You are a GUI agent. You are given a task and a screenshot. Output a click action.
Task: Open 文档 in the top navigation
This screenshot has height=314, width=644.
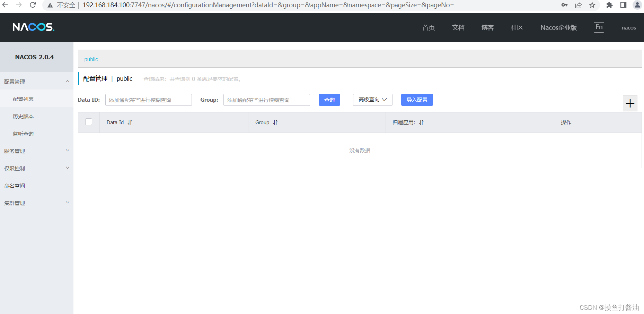[458, 27]
